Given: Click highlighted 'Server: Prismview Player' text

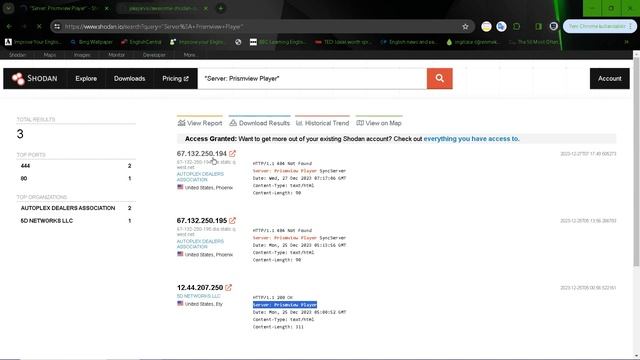Looking at the screenshot, I should (x=285, y=304).
